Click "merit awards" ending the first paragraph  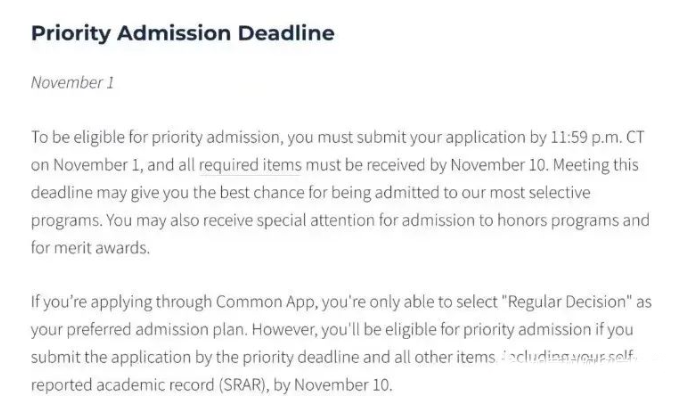(x=102, y=248)
